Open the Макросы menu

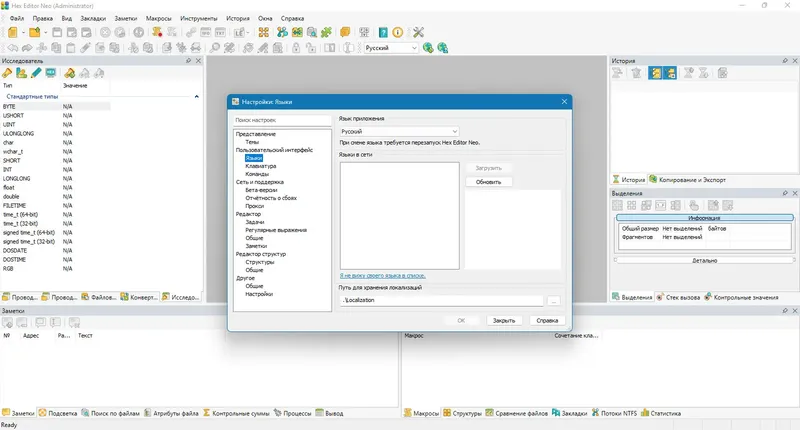(159, 18)
